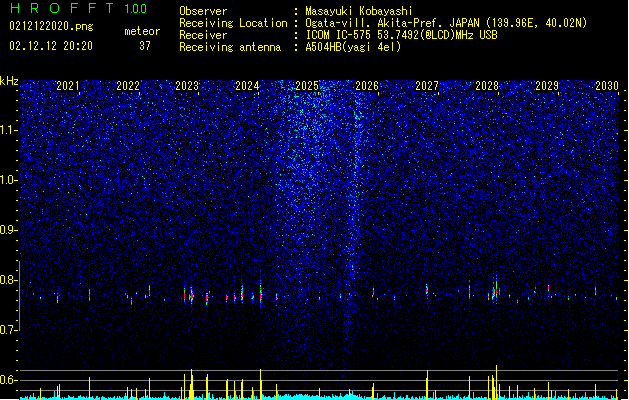Image resolution: width=629 pixels, height=400 pixels.
Task: Click the 2026 time marker label
Action: pyautogui.click(x=367, y=85)
